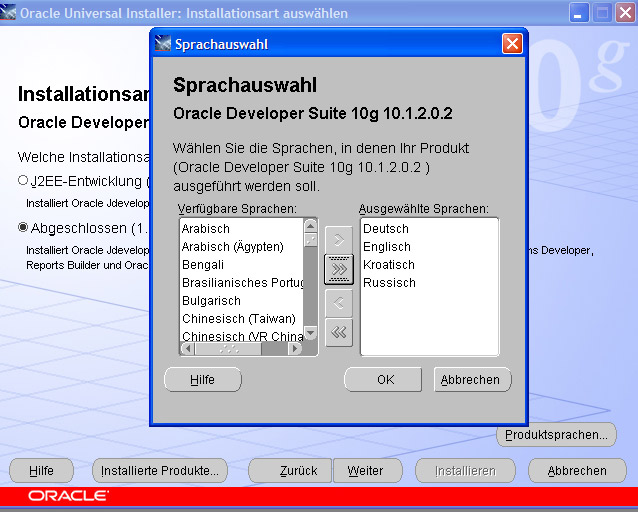
Task: Click the double right arrow add-all button
Action: point(339,269)
